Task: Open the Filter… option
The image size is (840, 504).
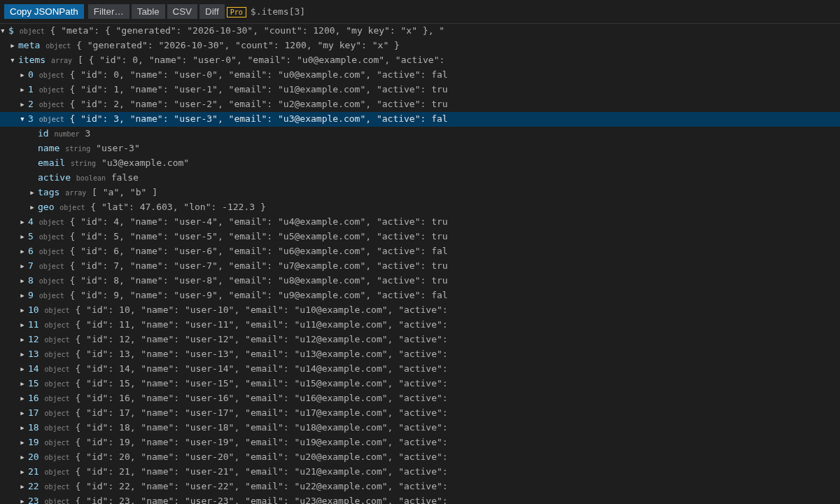Action: [108, 12]
